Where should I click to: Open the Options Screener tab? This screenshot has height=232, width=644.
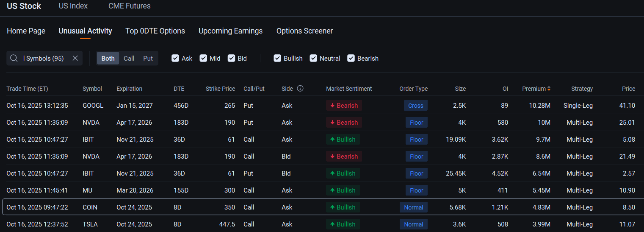(305, 31)
